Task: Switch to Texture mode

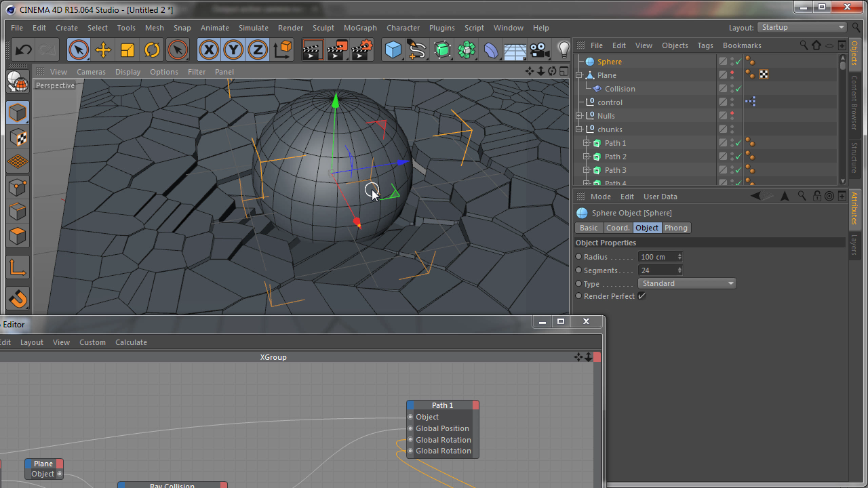Action: (18, 138)
